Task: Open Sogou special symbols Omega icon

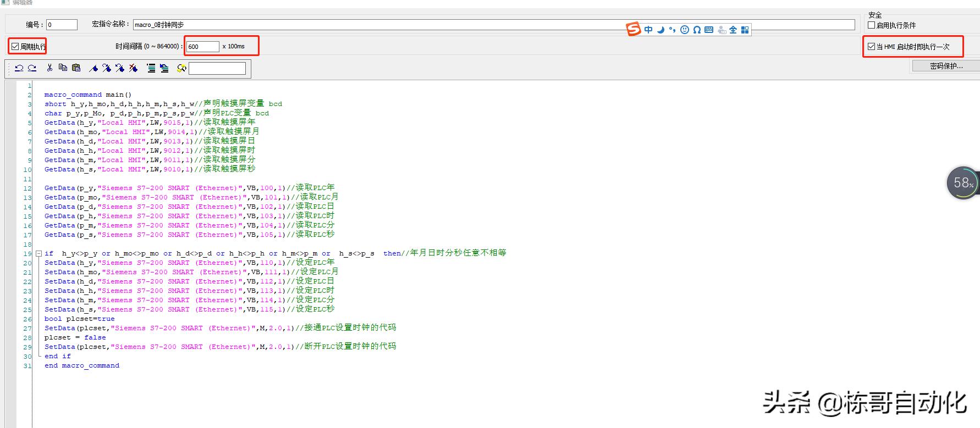Action: pyautogui.click(x=697, y=30)
